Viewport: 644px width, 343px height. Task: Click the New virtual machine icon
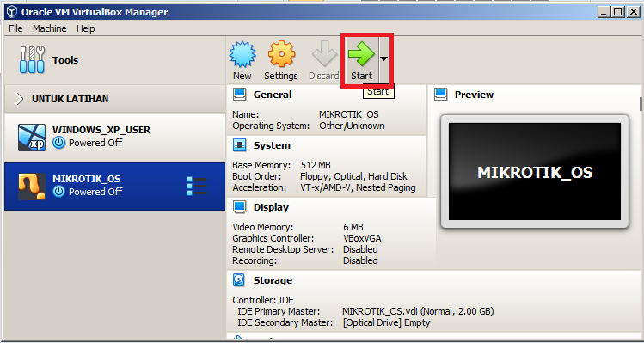coord(242,55)
